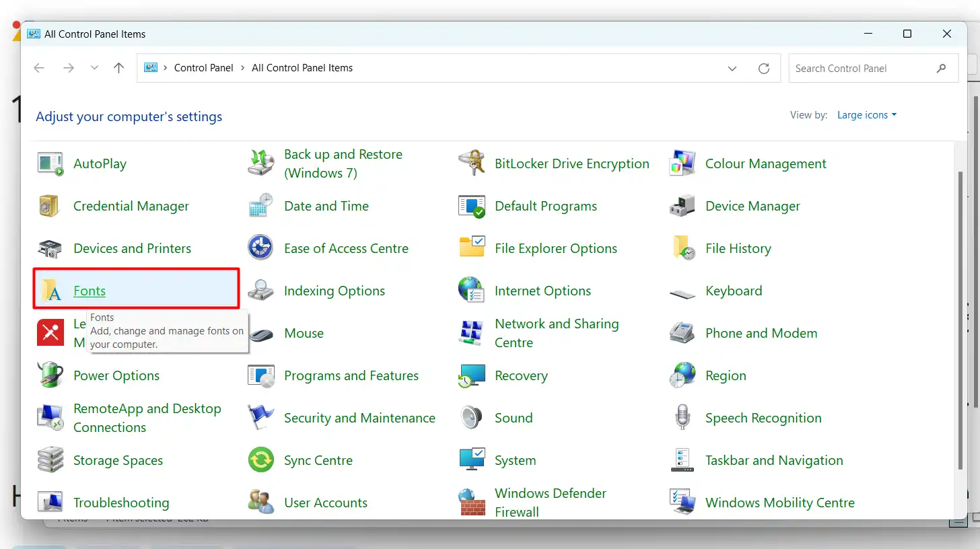Open the Credential Manager safe icon

[50, 206]
